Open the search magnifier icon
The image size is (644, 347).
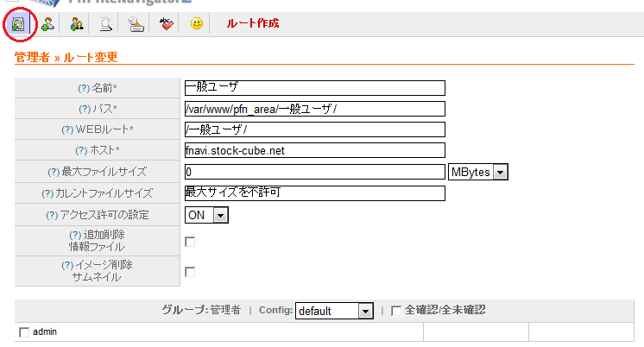(x=105, y=24)
